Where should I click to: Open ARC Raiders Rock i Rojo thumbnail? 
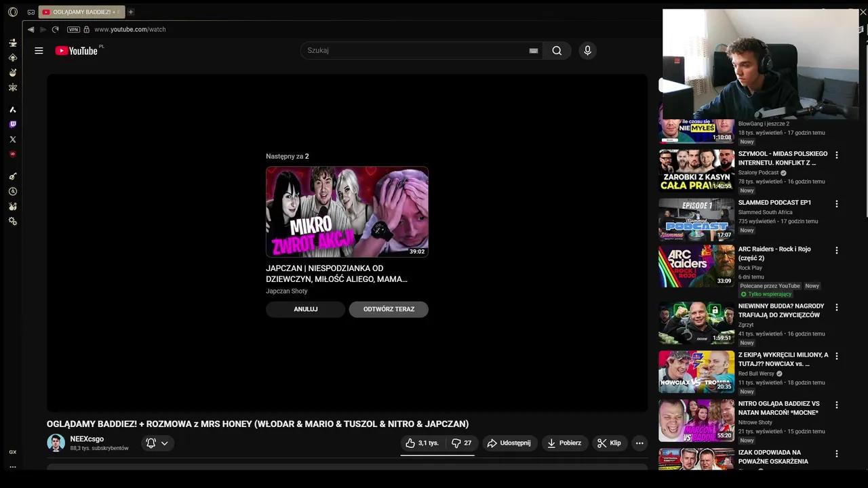click(x=696, y=266)
